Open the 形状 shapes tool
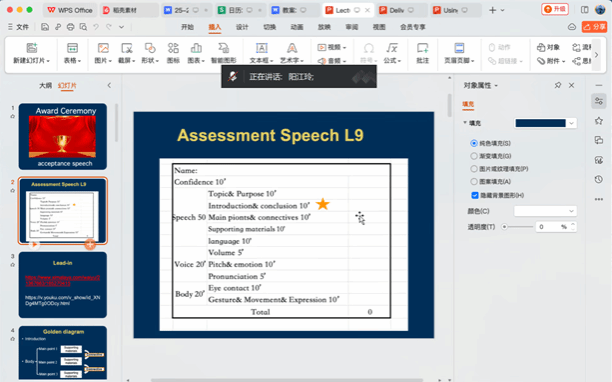612x382 pixels. click(x=150, y=48)
